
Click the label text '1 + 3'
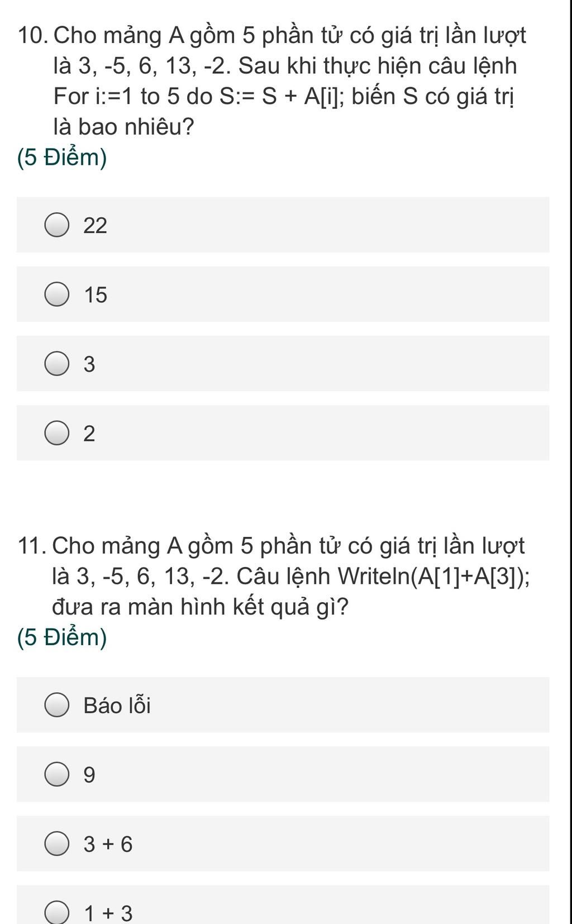point(108,914)
